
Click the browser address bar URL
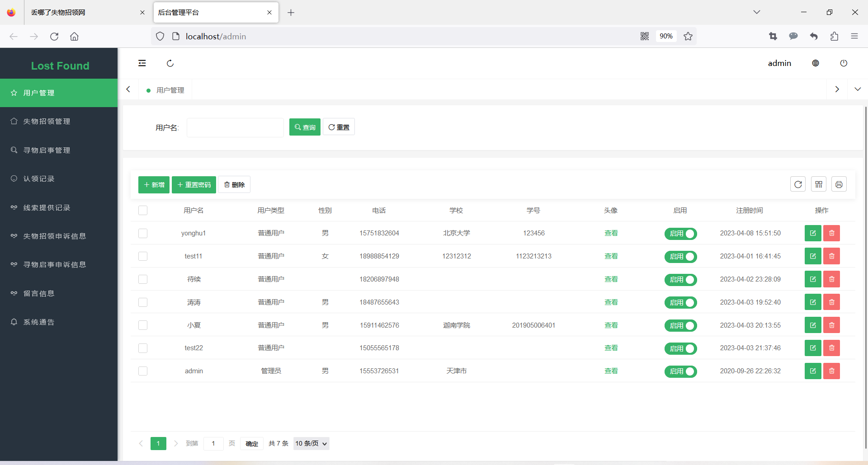coord(216,36)
